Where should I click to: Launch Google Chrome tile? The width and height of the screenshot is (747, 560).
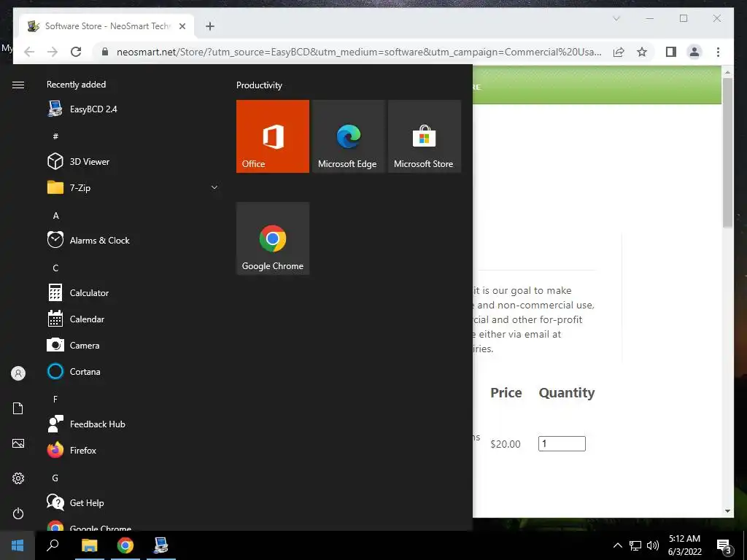click(273, 238)
